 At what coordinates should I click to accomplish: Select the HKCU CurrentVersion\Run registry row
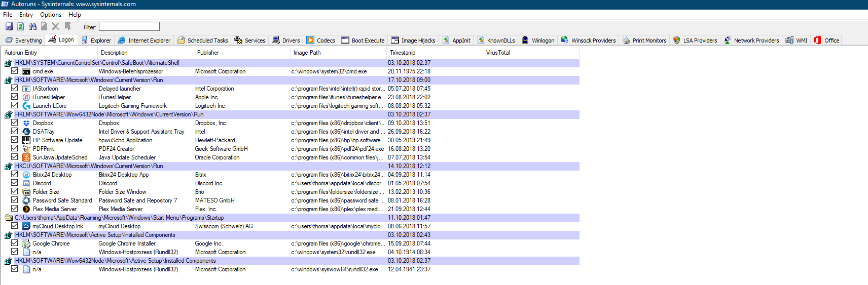click(x=291, y=166)
